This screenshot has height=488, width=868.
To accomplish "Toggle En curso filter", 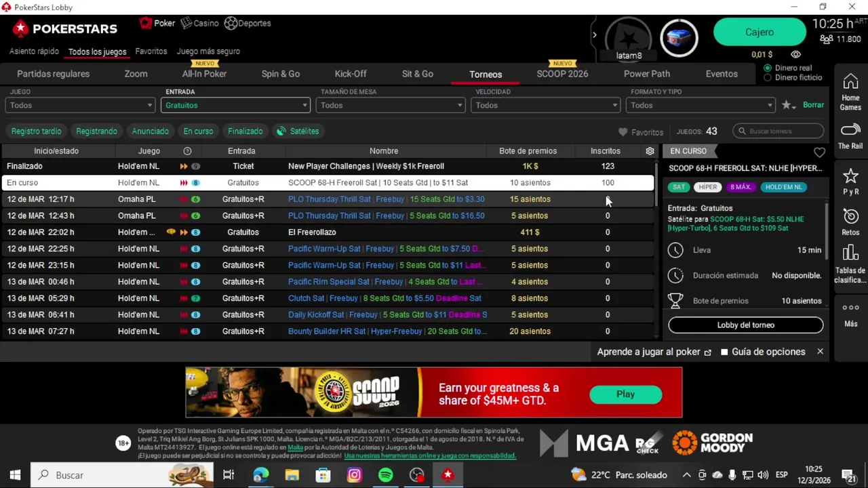I will coord(198,131).
